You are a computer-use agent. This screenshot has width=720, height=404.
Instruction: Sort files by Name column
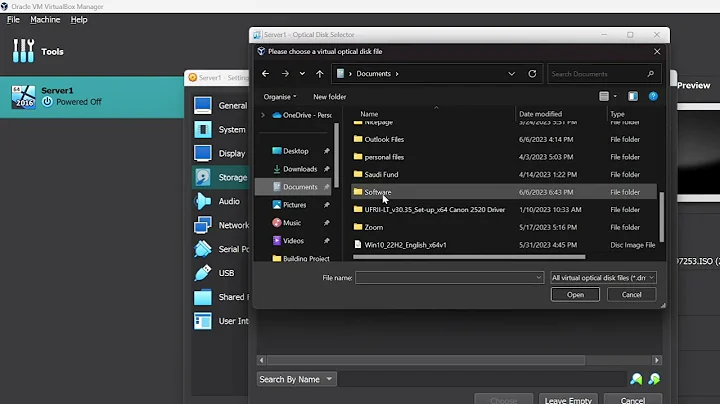[369, 114]
